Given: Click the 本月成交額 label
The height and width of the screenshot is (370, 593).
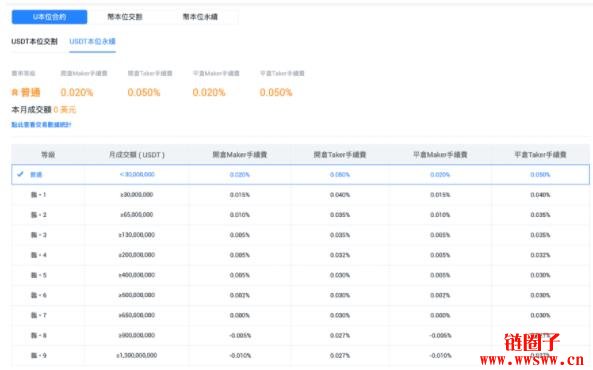Looking at the screenshot, I should point(31,110).
